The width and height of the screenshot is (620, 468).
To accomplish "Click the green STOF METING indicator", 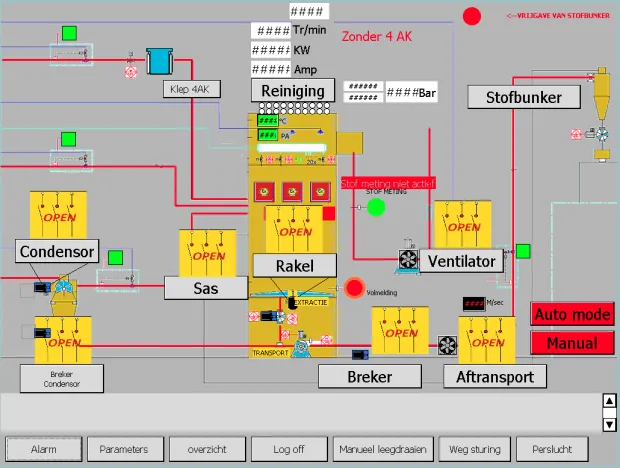I will (x=376, y=208).
